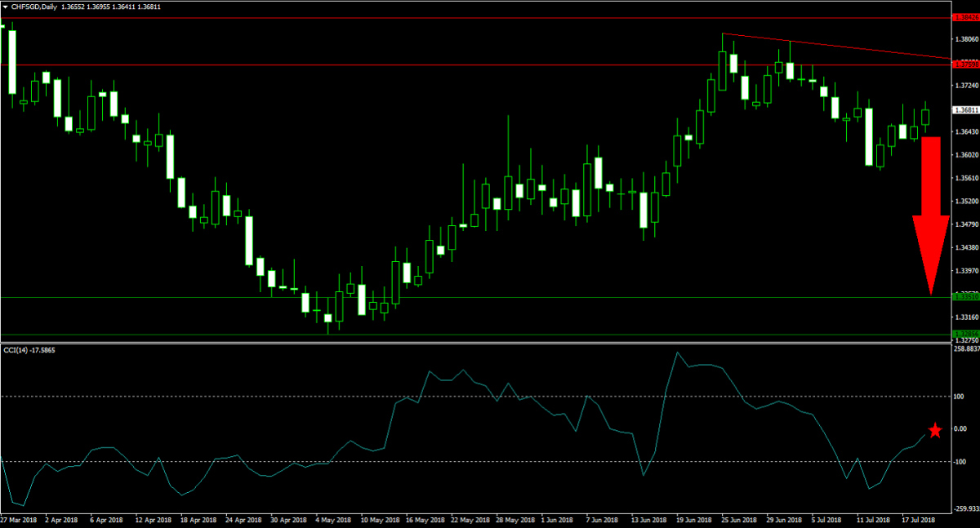Image resolution: width=980 pixels, height=528 pixels.
Task: Click the green 1.33510 price label
Action: tap(966, 297)
